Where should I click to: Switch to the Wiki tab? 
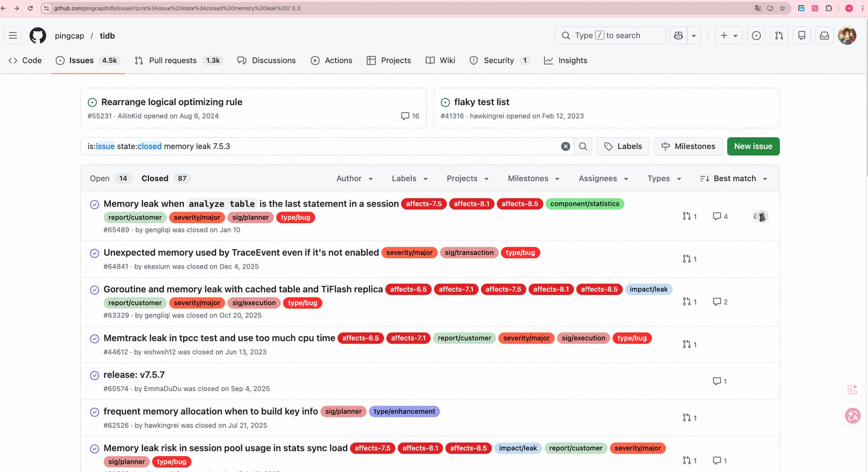coord(440,61)
